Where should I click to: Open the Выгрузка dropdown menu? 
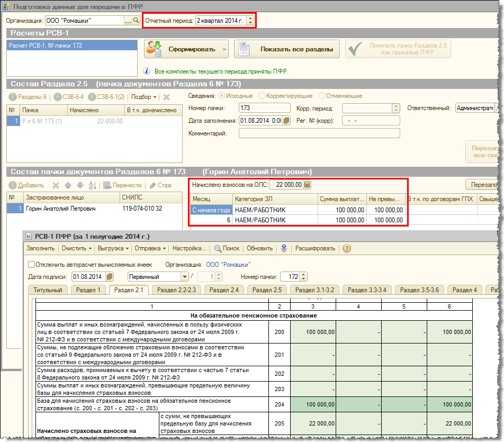(x=114, y=248)
